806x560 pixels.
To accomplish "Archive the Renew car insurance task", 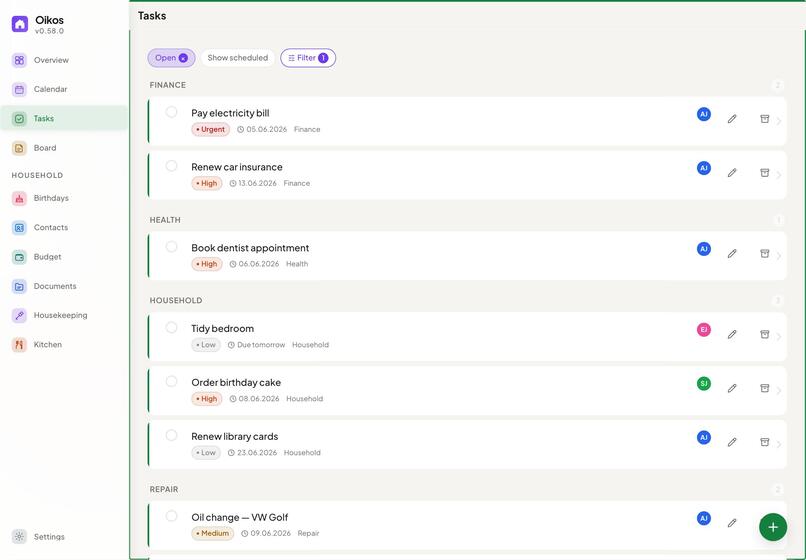I will pyautogui.click(x=765, y=172).
